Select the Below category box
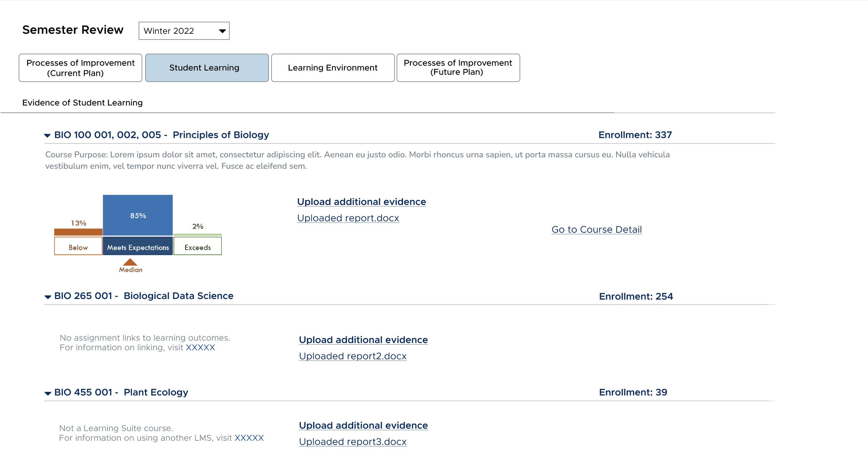 [x=78, y=246]
